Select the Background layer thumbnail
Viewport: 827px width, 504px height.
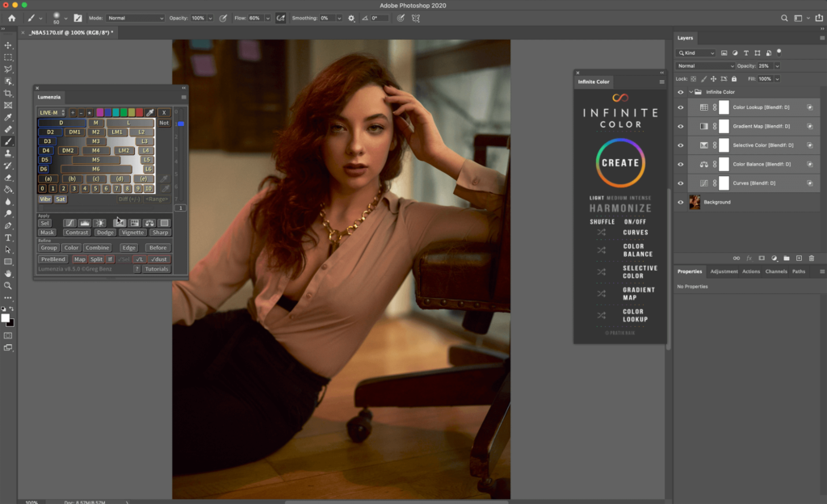pyautogui.click(x=695, y=202)
